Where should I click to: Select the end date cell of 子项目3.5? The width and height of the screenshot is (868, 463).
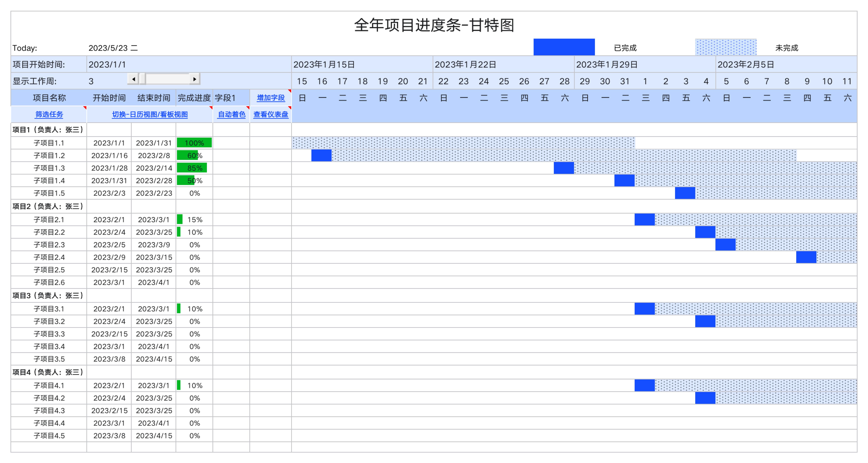click(154, 359)
